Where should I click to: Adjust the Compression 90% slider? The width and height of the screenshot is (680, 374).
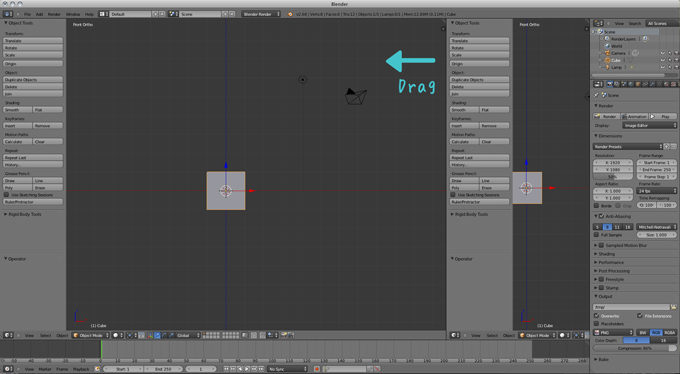coord(634,348)
